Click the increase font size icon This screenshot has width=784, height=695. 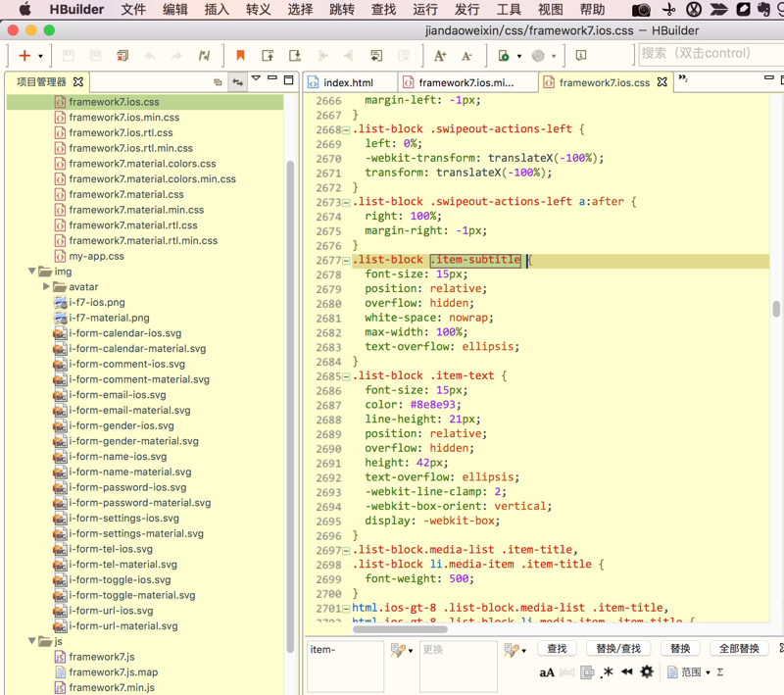pos(440,56)
